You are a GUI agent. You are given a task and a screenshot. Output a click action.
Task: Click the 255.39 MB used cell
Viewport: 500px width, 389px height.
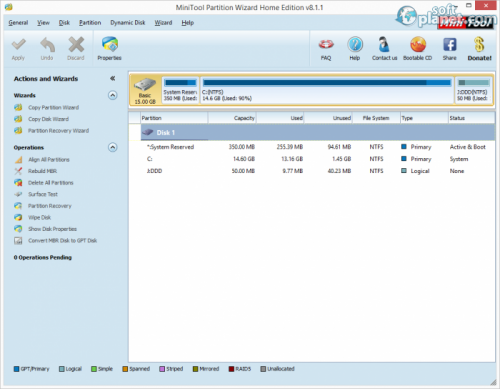click(x=290, y=147)
